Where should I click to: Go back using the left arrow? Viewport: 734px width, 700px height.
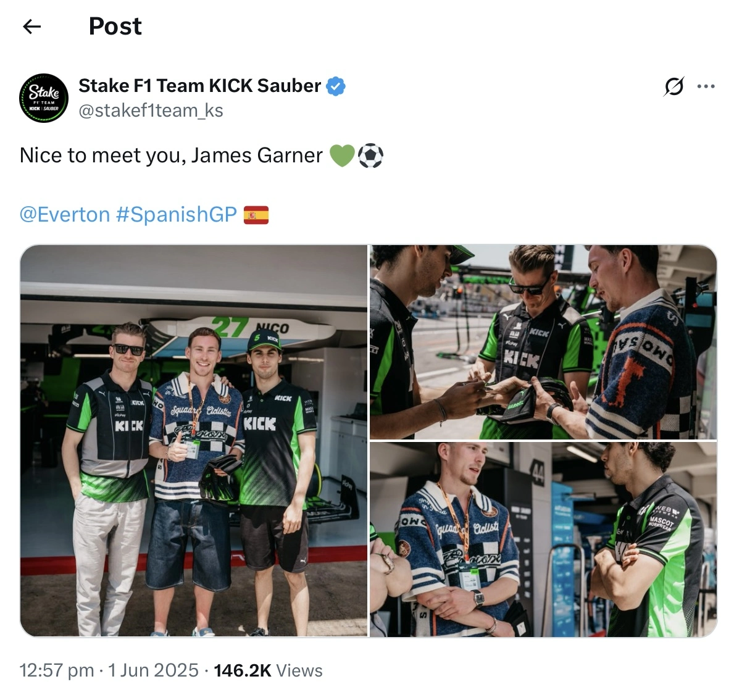click(32, 27)
